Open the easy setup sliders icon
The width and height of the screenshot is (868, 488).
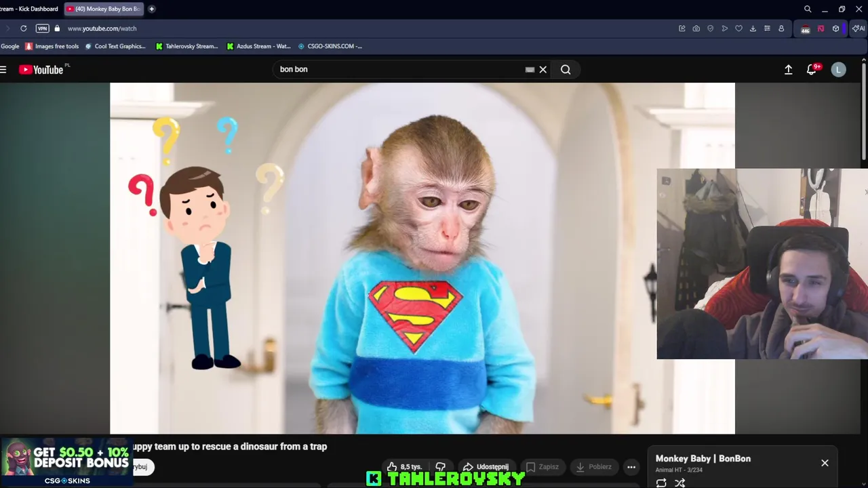click(767, 28)
